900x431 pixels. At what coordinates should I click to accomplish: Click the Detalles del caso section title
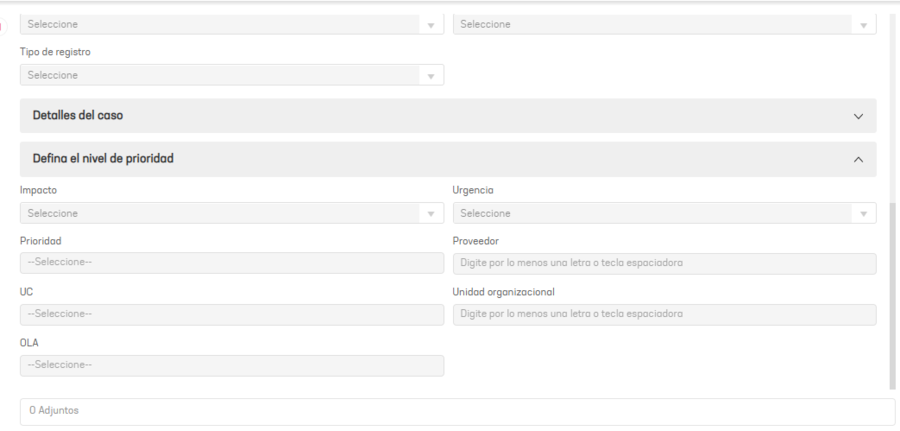tap(77, 115)
